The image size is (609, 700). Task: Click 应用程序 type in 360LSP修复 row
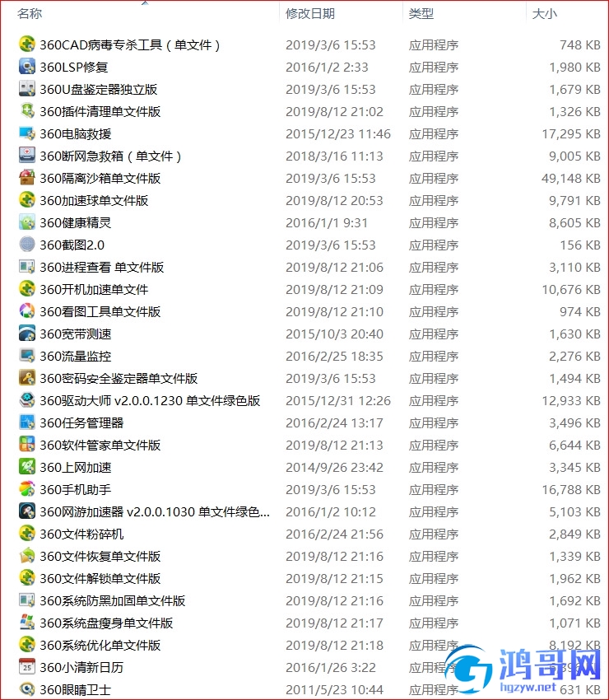433,68
